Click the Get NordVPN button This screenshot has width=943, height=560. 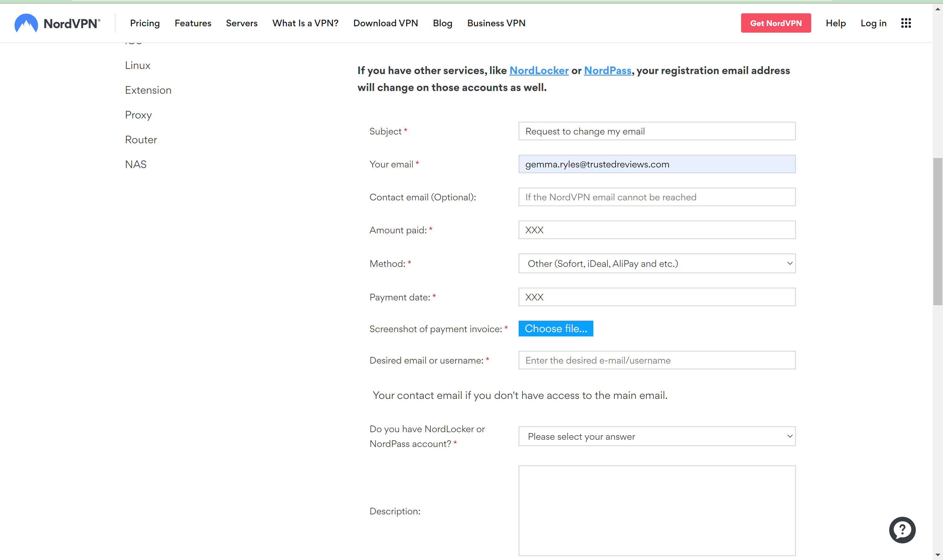776,23
